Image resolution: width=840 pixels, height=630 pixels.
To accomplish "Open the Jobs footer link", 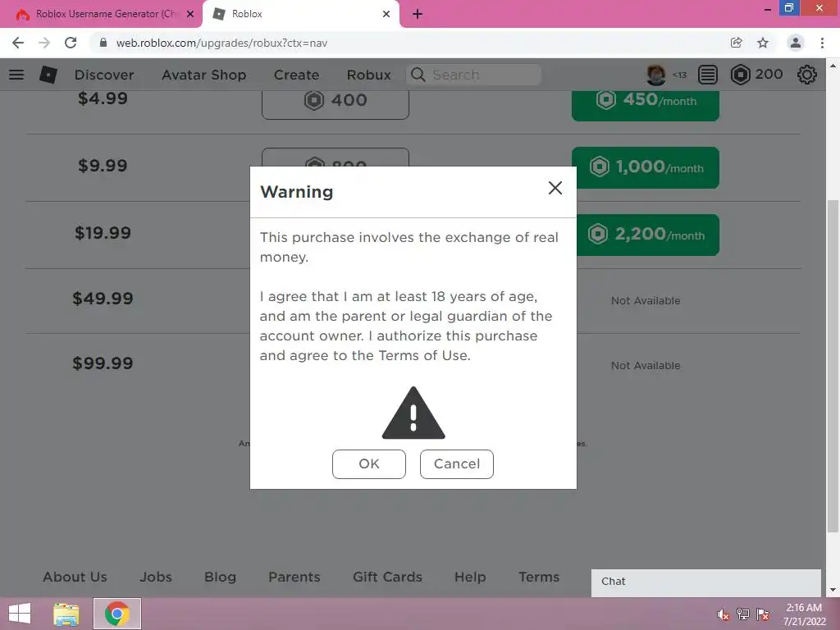I will [x=156, y=577].
